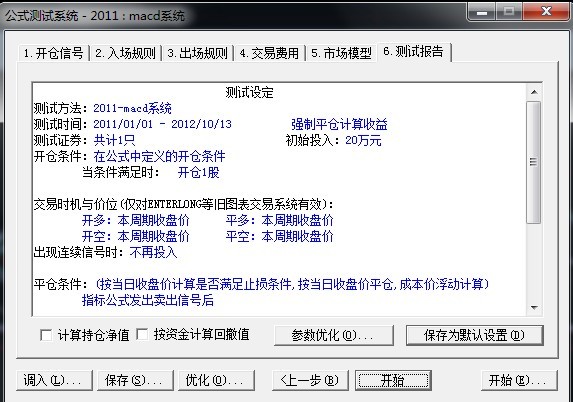Screen dimensions: 573x402
Task: Select the 3.出场规则 tab
Action: click(197, 53)
